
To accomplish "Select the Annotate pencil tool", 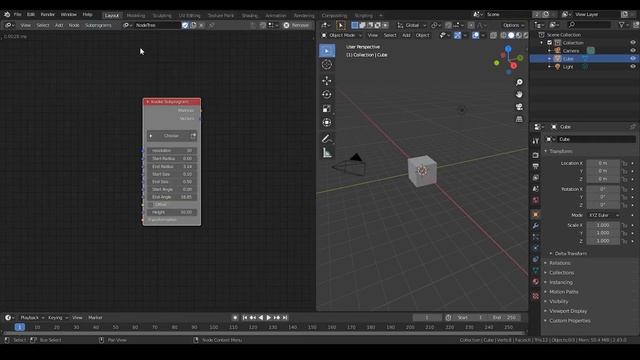I will click(x=327, y=139).
